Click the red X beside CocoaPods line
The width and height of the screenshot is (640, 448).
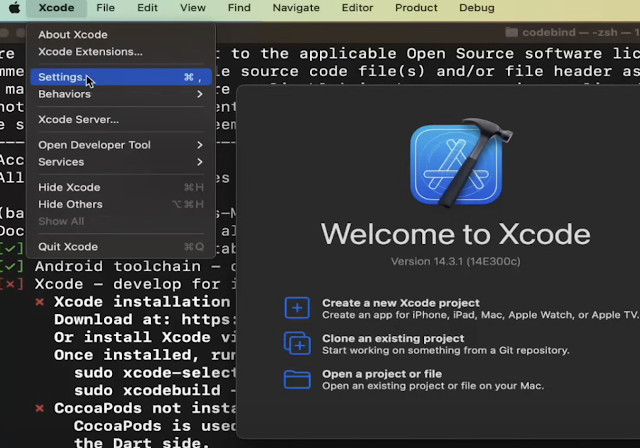click(40, 408)
